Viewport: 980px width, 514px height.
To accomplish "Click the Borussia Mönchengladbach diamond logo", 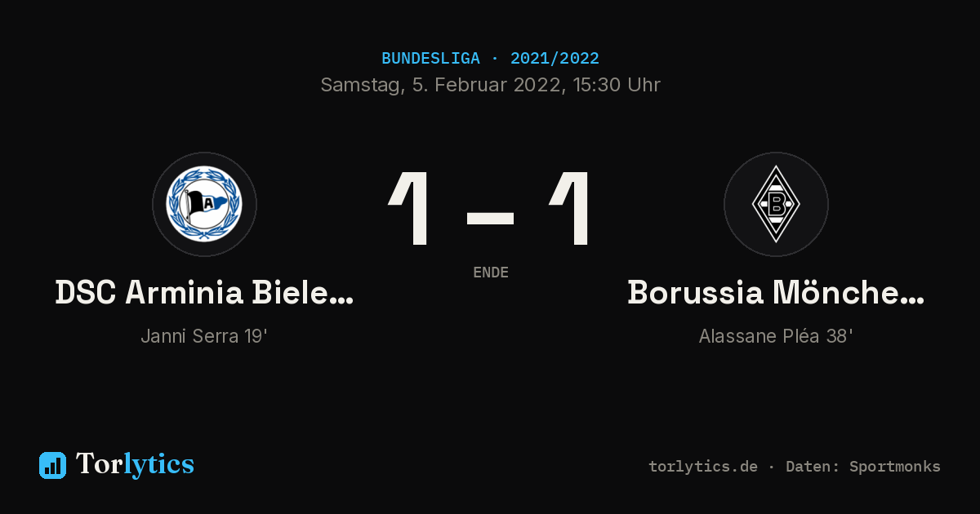I will pyautogui.click(x=776, y=204).
